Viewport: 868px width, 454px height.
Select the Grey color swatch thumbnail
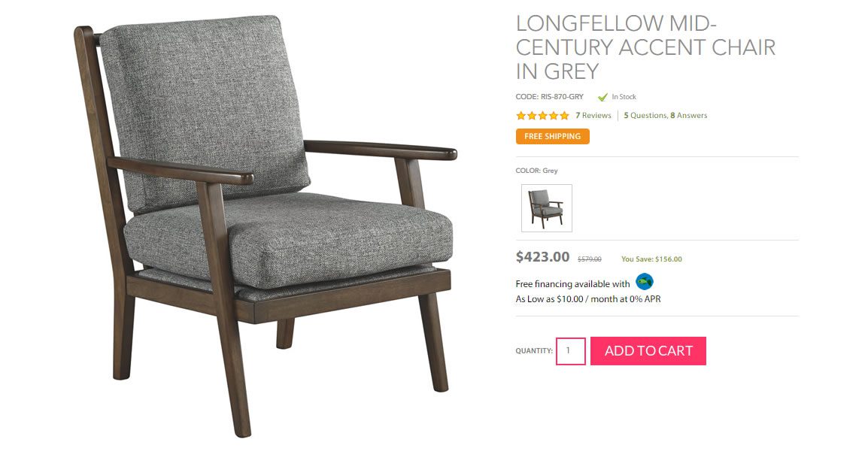pos(546,208)
